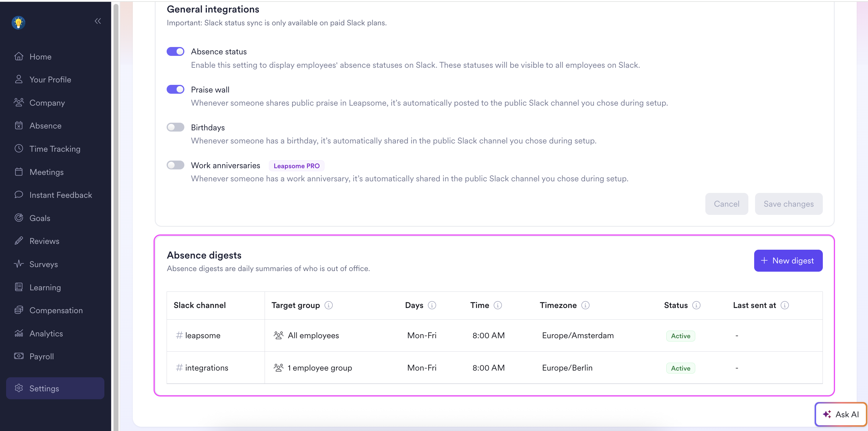Click the Days column info icon
Image resolution: width=868 pixels, height=431 pixels.
tap(432, 305)
